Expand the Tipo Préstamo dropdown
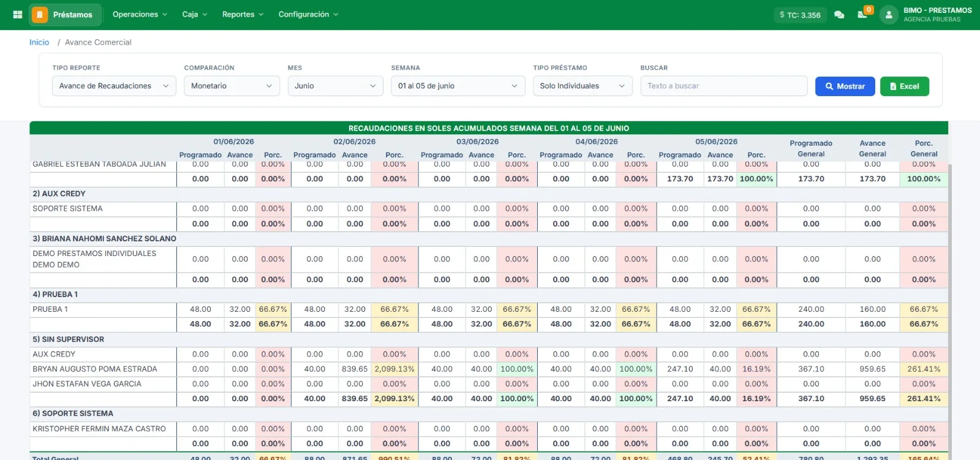The height and width of the screenshot is (460, 980). (582, 86)
